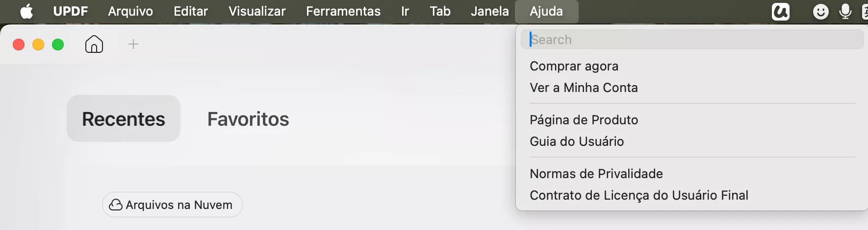The height and width of the screenshot is (230, 868).
Task: Open the Arquivos na Nuvem cloud button
Action: [172, 205]
